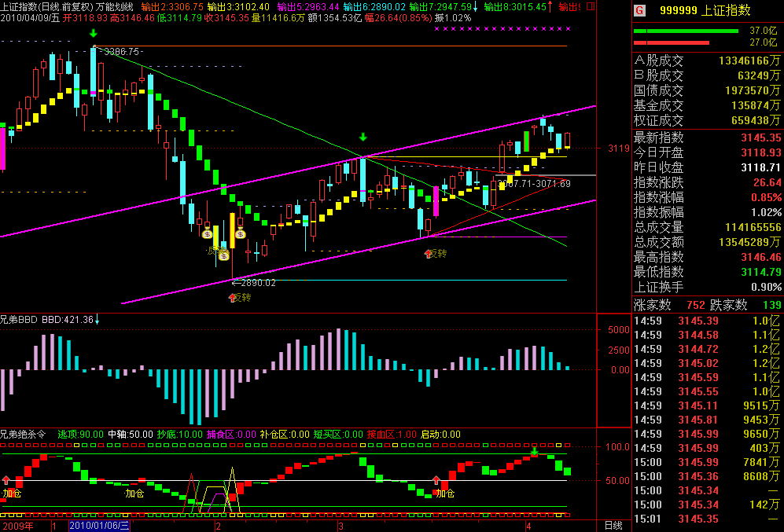This screenshot has height=532, width=784.
Task: Click the 输出6:2890.02 indicator value
Action: (374, 7)
